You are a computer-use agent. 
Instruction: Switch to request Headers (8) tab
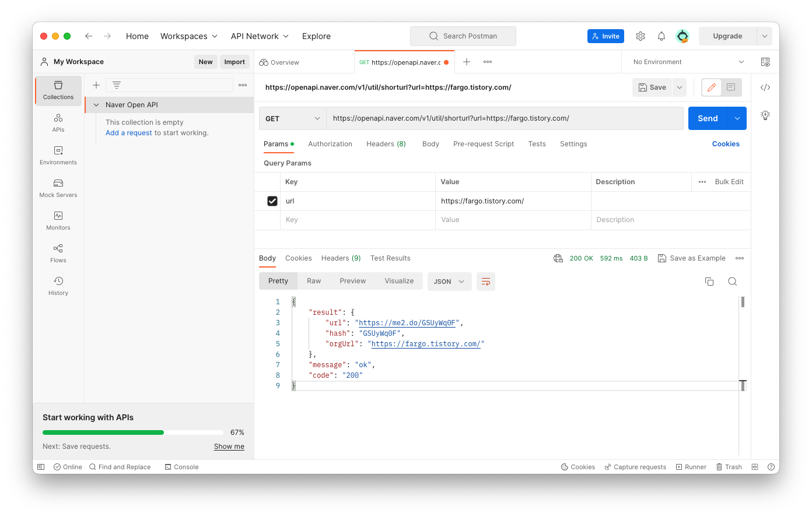[386, 144]
